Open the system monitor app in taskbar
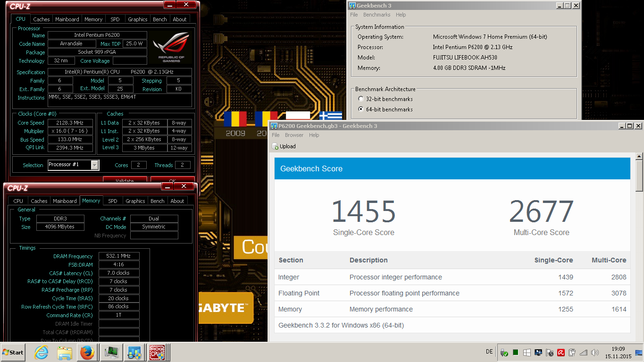The image size is (644, 362). (112, 352)
